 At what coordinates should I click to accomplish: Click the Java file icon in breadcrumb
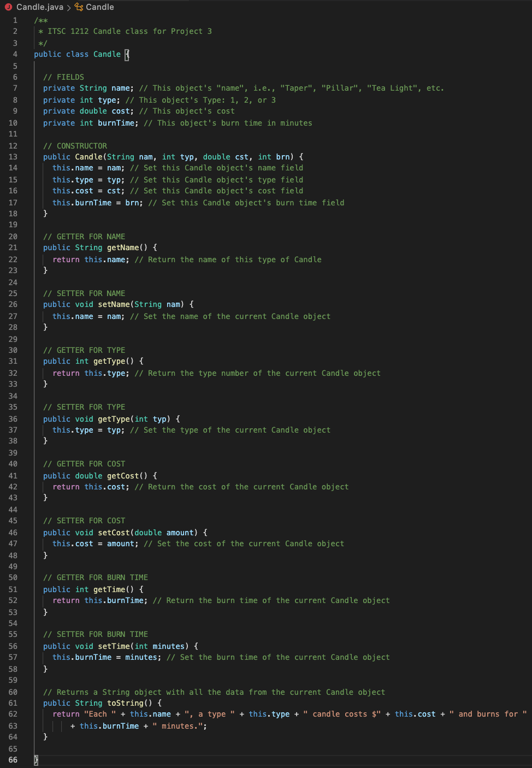point(8,7)
